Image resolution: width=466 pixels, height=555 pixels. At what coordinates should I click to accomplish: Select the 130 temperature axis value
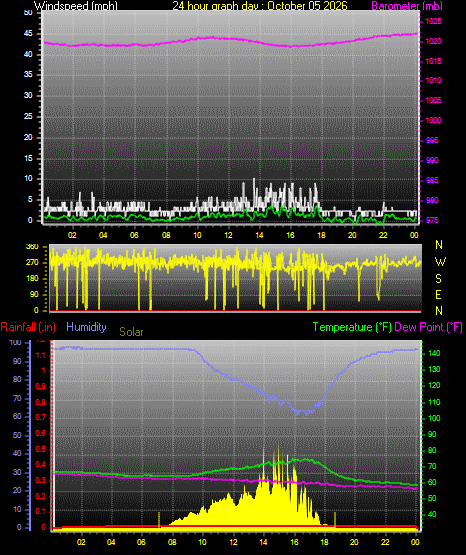click(x=434, y=369)
